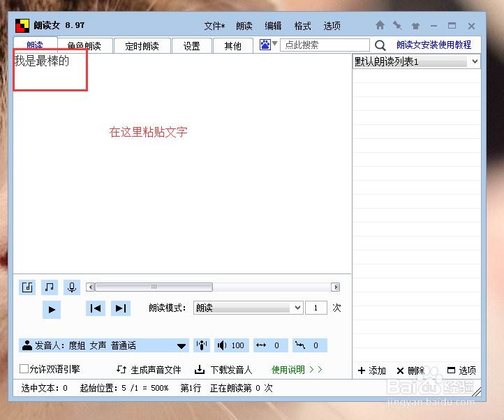The image size is (504, 420).
Task: Click 下载发音人 button
Action: tap(223, 370)
